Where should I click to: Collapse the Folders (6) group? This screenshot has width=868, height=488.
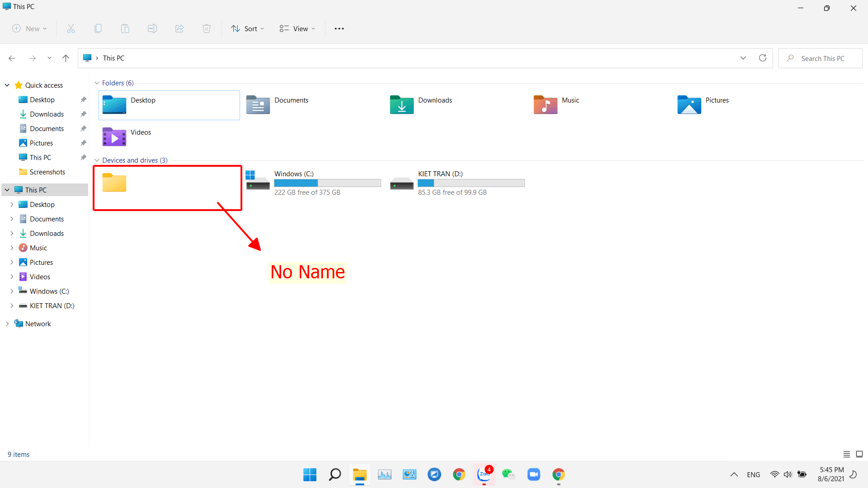[97, 83]
